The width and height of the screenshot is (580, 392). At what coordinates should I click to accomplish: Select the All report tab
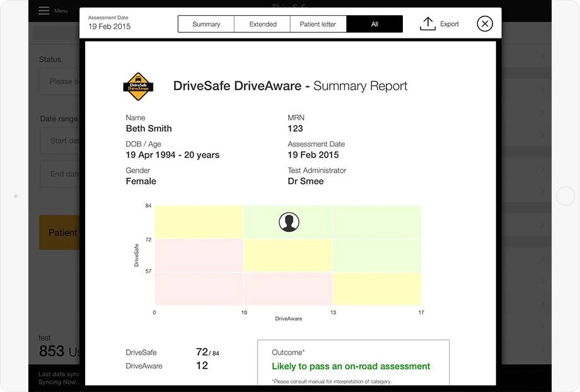coord(374,23)
